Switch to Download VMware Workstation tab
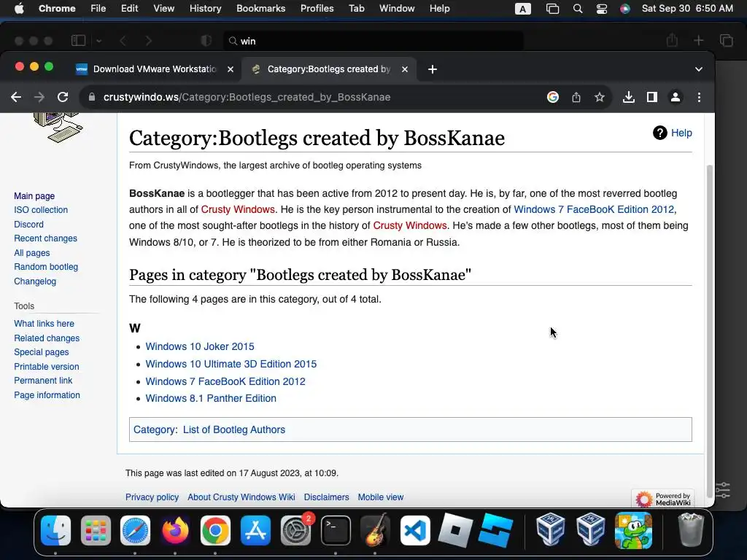Viewport: 747px width, 560px height. pos(155,69)
